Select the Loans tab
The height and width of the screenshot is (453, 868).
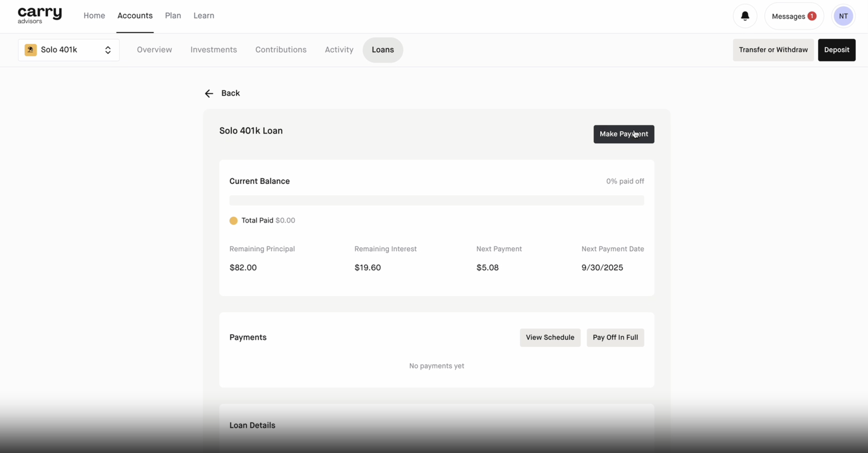pyautogui.click(x=383, y=50)
